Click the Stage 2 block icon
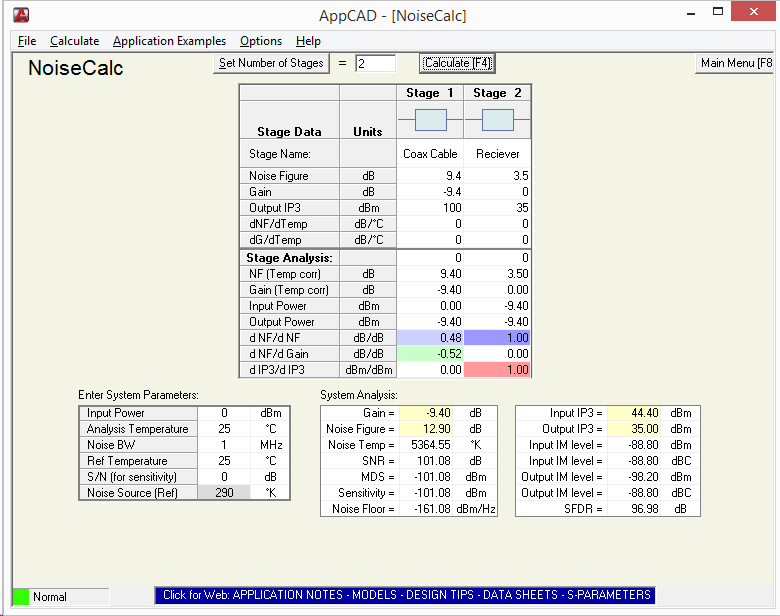780x616 pixels. [x=497, y=120]
